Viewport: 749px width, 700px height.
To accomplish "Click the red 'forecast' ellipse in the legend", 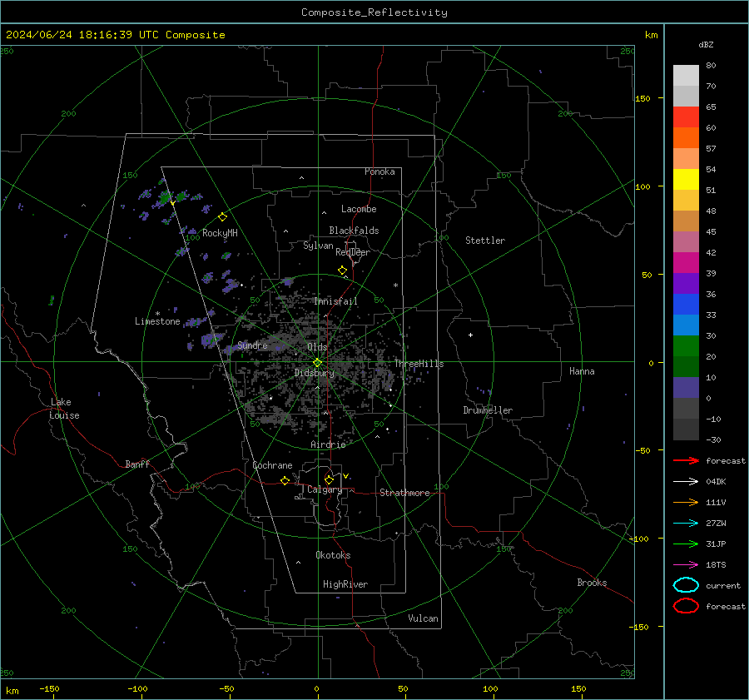I will (x=686, y=606).
